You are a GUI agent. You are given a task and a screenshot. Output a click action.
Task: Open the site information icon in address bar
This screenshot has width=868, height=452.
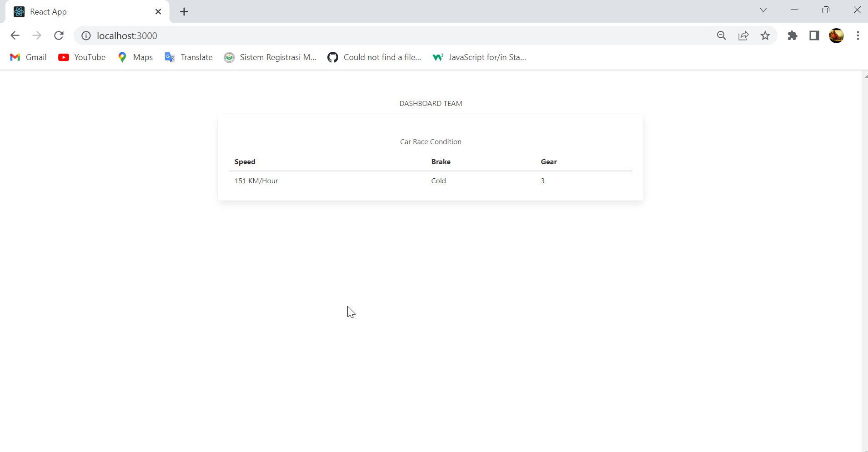(x=85, y=35)
